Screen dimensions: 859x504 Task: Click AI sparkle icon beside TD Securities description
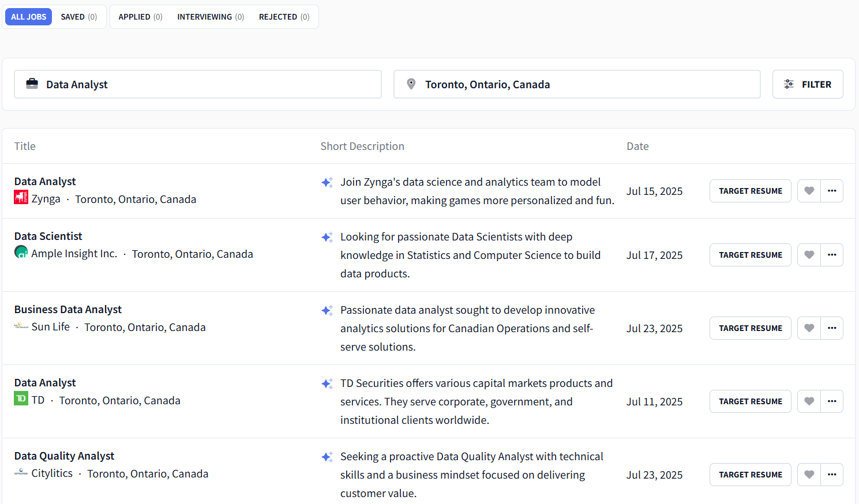point(327,383)
